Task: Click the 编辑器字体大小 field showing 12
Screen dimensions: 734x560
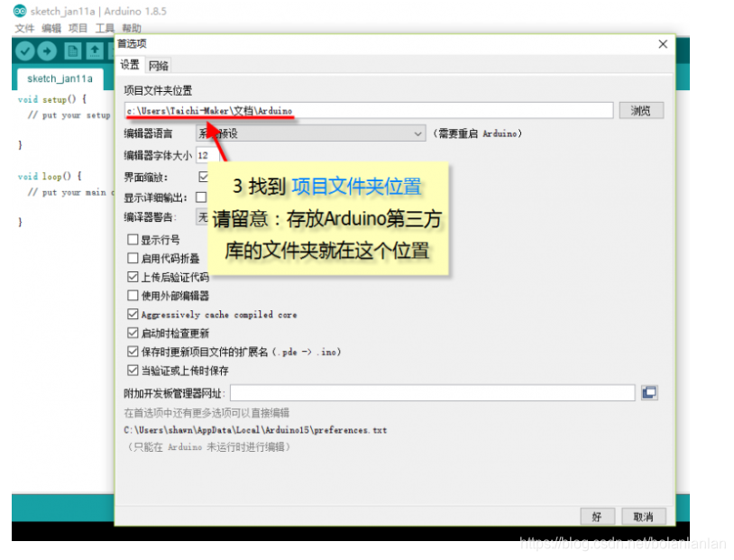Action: (207, 155)
